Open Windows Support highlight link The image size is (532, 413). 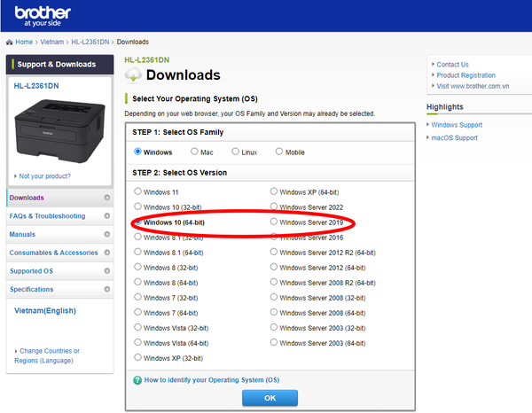pyautogui.click(x=457, y=125)
